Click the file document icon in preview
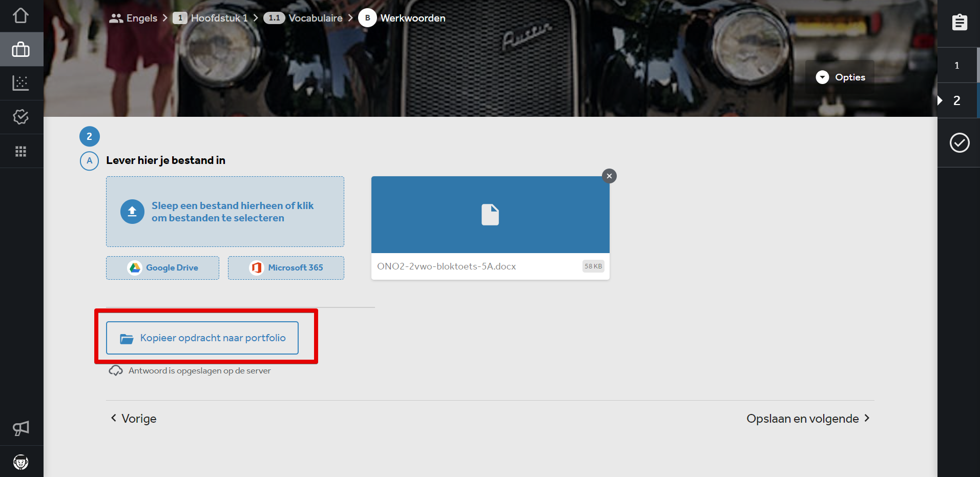 tap(490, 215)
